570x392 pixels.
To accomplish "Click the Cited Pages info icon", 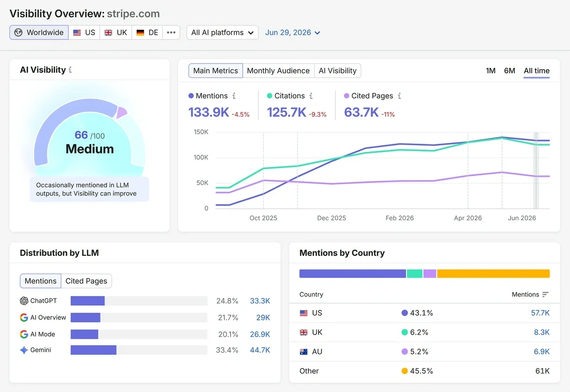I will 399,96.
